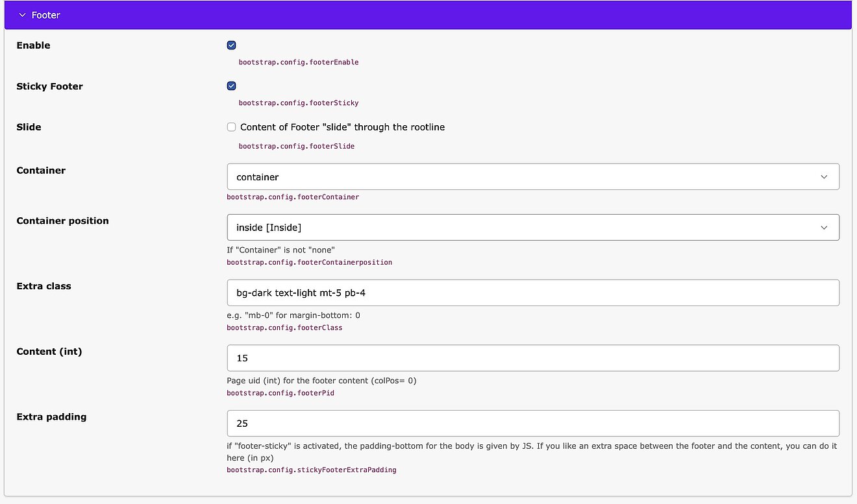Click the bootstrap.config.footerClass key text
The image size is (857, 504).
pos(284,328)
